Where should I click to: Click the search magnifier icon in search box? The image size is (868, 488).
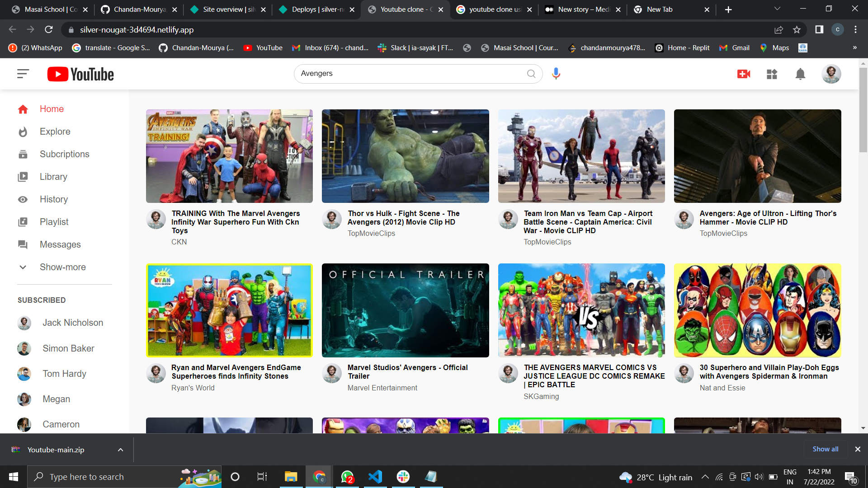[x=531, y=74]
